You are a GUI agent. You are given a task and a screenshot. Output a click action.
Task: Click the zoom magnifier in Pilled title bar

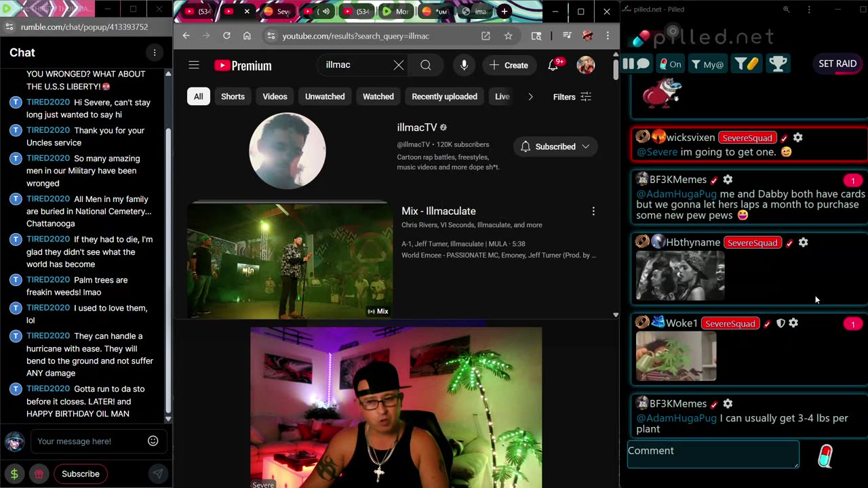[x=786, y=9]
